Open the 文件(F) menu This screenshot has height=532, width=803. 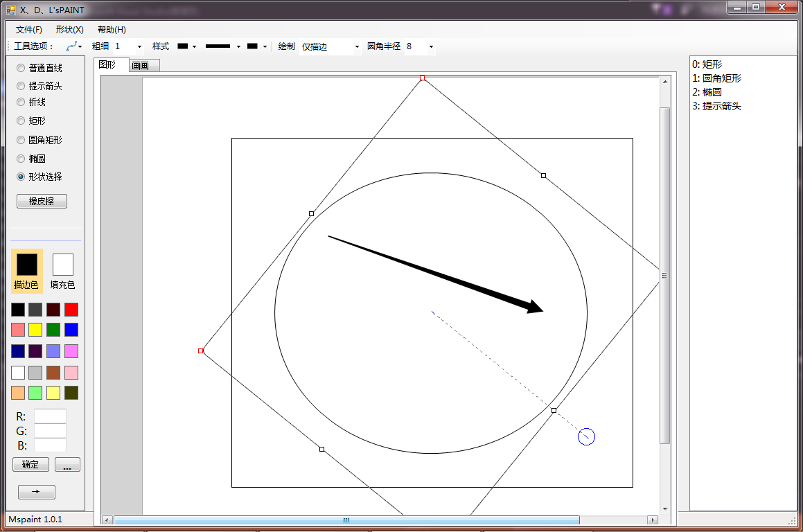pyautogui.click(x=29, y=30)
